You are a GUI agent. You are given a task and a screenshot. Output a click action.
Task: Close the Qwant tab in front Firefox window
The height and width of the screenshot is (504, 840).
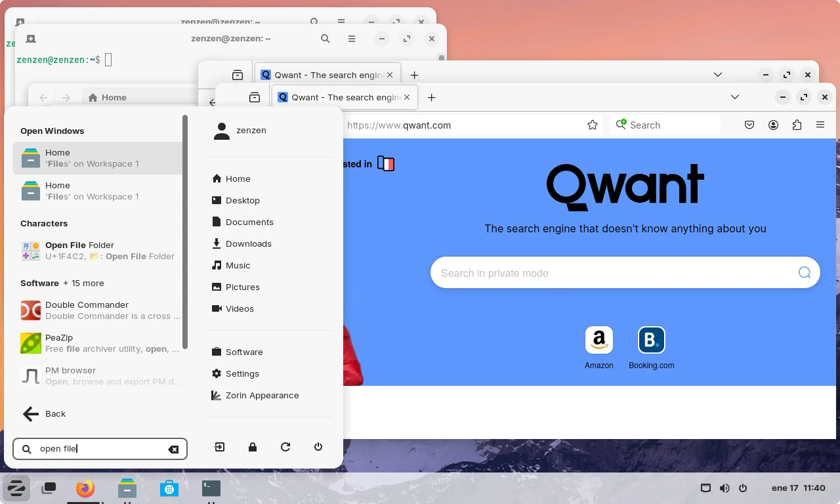(407, 97)
